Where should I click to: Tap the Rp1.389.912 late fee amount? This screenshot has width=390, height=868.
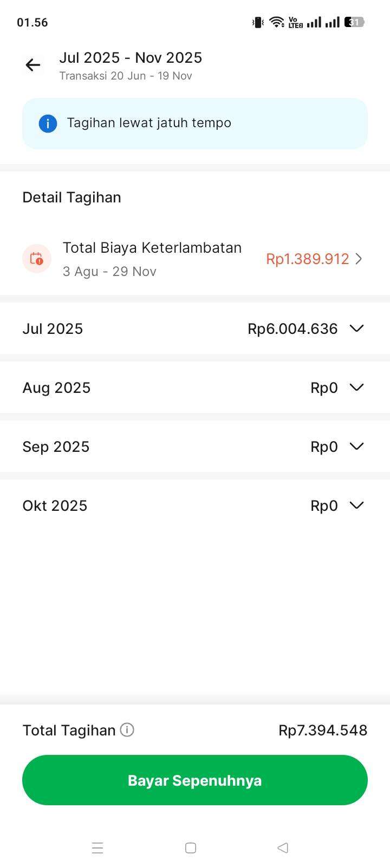click(x=307, y=259)
